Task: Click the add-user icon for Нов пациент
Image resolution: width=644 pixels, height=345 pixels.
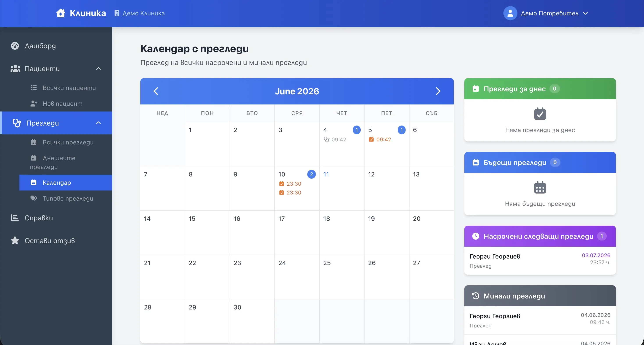Action: pyautogui.click(x=34, y=104)
